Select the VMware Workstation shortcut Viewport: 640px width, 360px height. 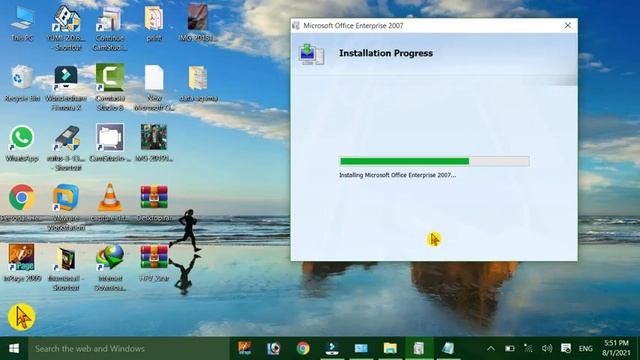point(66,207)
